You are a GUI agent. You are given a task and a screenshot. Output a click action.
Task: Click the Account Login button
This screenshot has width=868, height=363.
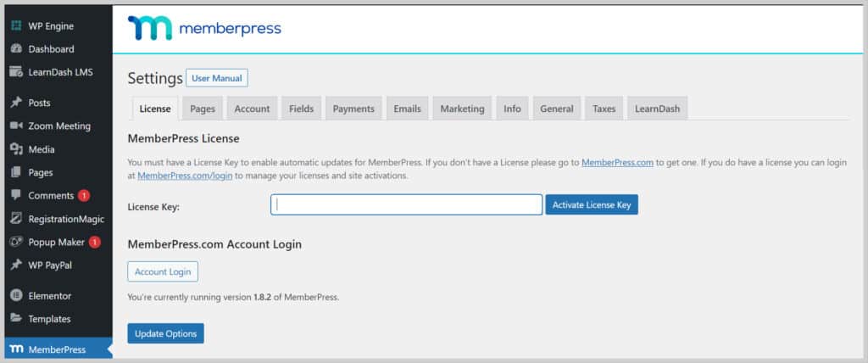[x=163, y=271]
